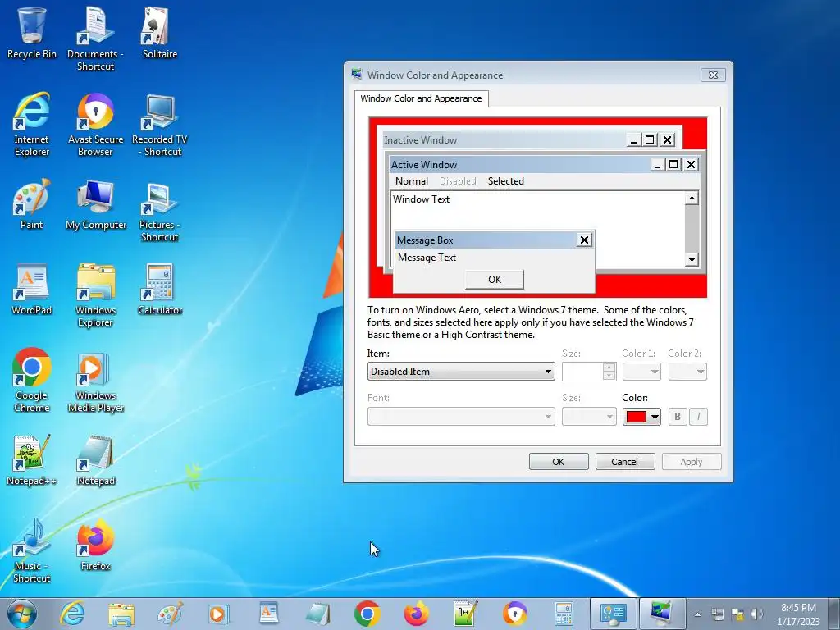Viewport: 840px width, 630px height.
Task: Open Notepad++ desktop icon
Action: point(32,459)
